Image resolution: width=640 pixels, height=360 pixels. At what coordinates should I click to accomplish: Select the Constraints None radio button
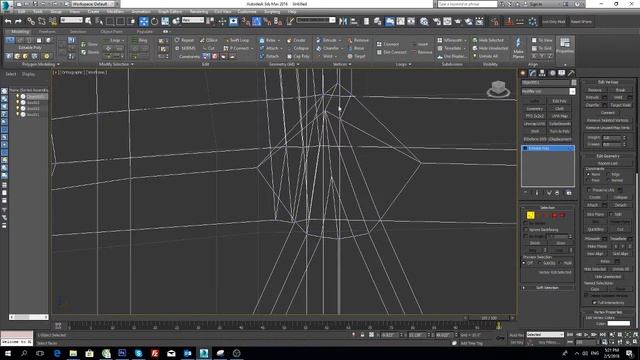pos(588,174)
